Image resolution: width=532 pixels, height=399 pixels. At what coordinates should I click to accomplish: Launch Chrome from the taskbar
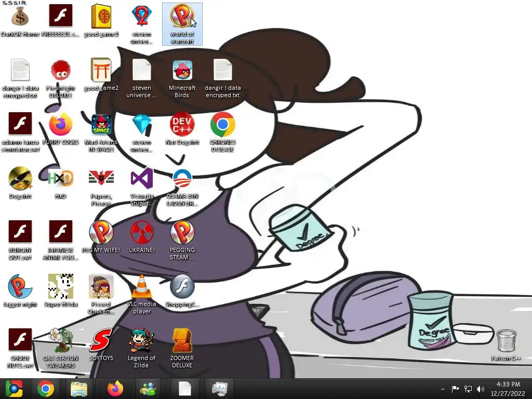tap(46, 389)
